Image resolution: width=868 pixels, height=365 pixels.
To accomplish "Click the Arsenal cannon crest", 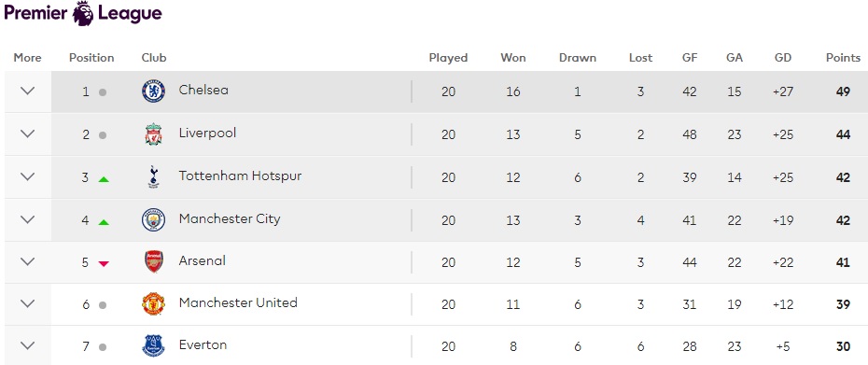I will click(153, 262).
